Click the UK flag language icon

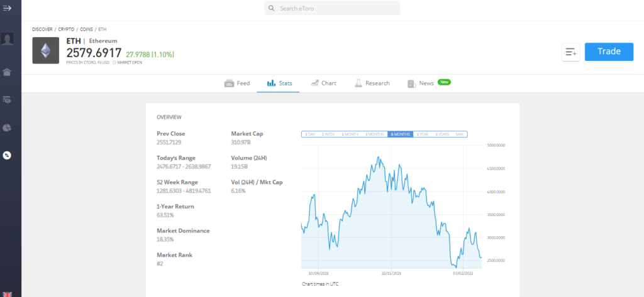7,294
